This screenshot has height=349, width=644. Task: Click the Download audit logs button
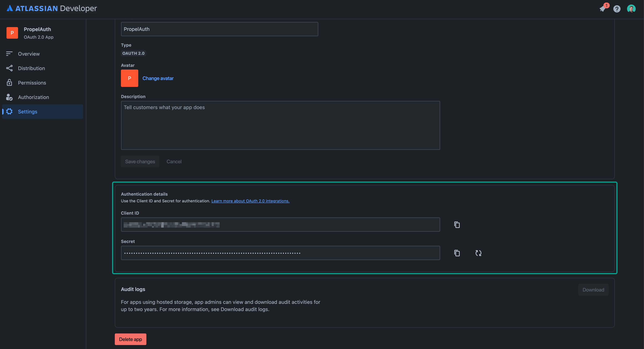tap(593, 290)
